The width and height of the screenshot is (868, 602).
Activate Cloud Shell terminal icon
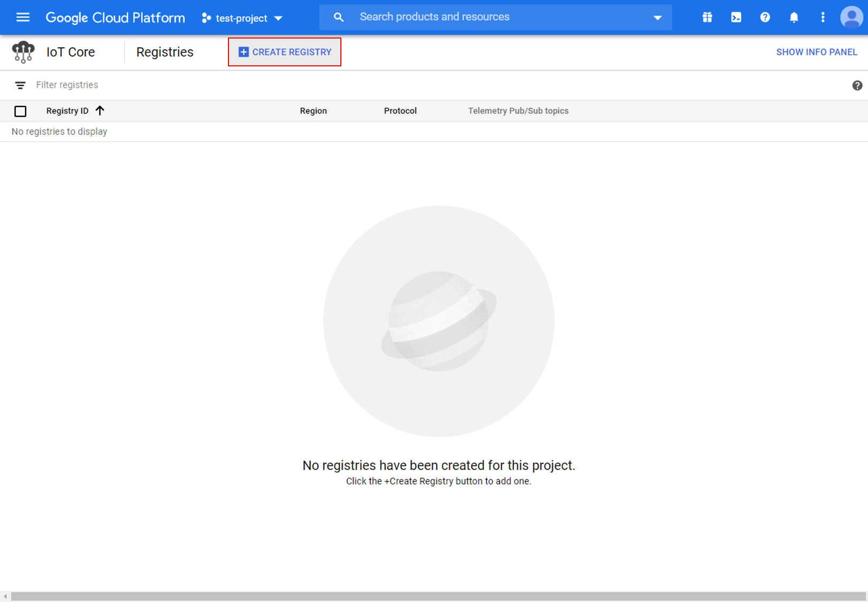tap(736, 18)
